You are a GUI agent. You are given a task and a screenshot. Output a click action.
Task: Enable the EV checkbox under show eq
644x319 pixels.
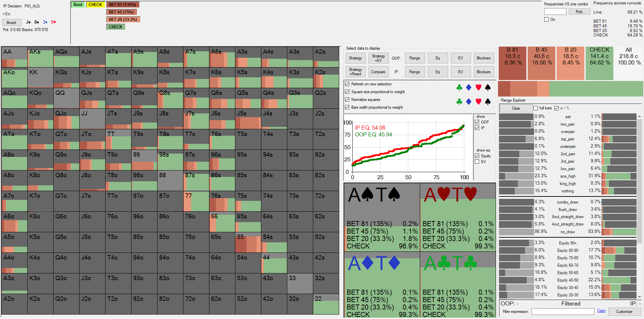[x=477, y=162]
